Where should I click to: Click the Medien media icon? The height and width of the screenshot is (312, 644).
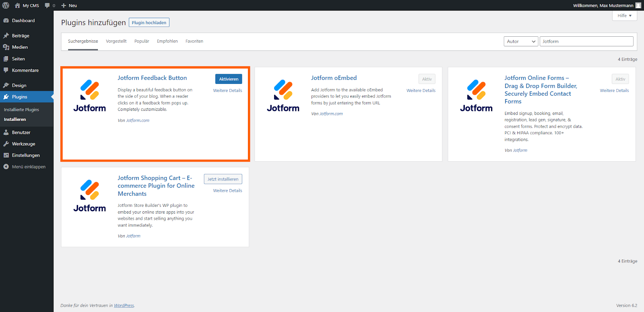6,47
